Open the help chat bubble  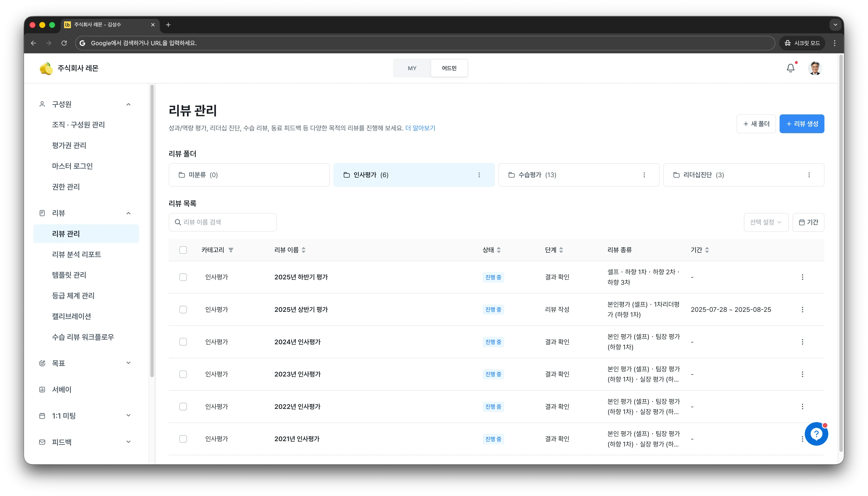pos(816,434)
